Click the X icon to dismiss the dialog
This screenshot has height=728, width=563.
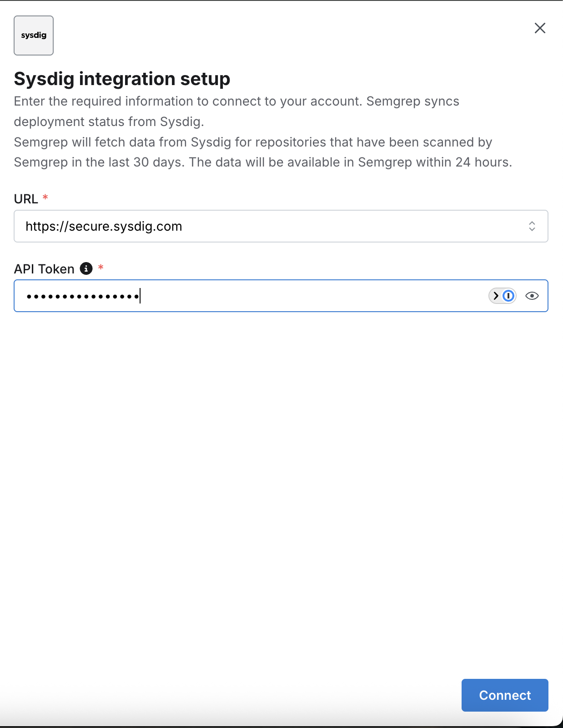(540, 28)
